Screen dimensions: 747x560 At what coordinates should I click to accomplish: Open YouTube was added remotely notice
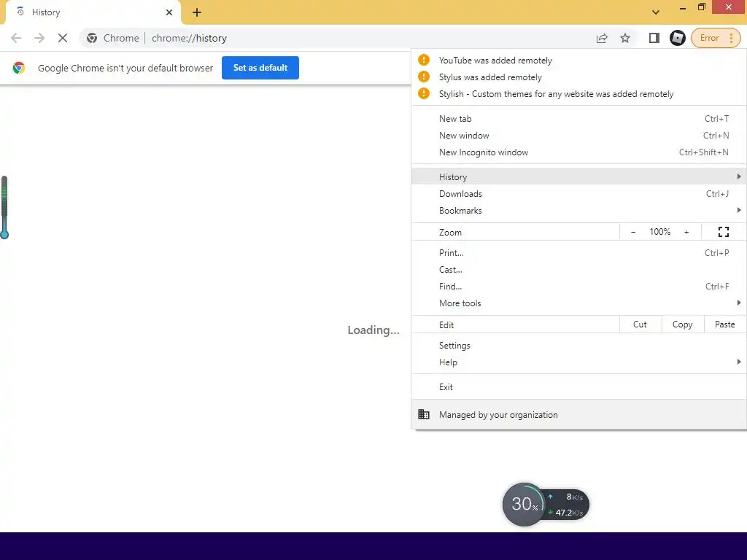click(578, 61)
